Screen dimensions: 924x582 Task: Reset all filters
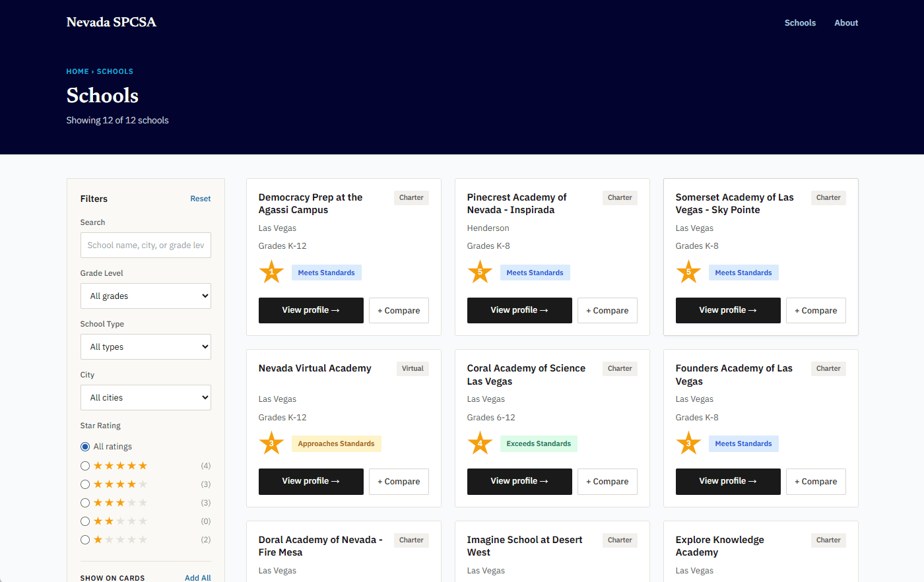tap(201, 199)
